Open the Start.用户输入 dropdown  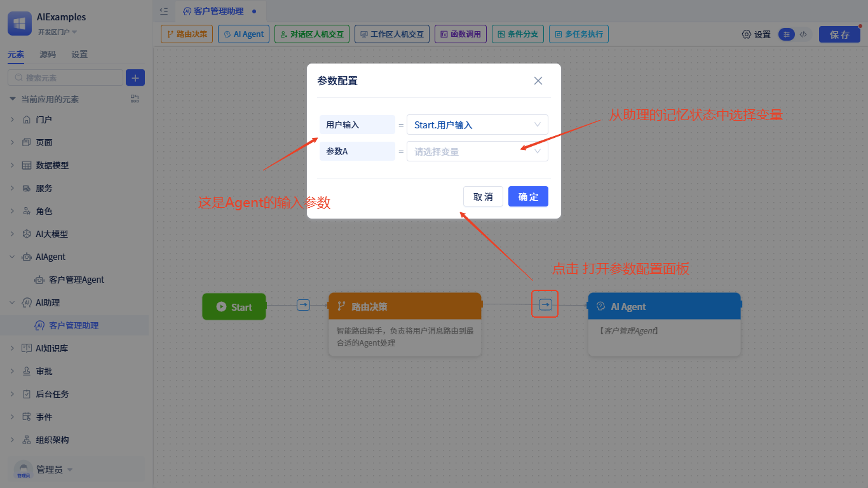(x=477, y=125)
